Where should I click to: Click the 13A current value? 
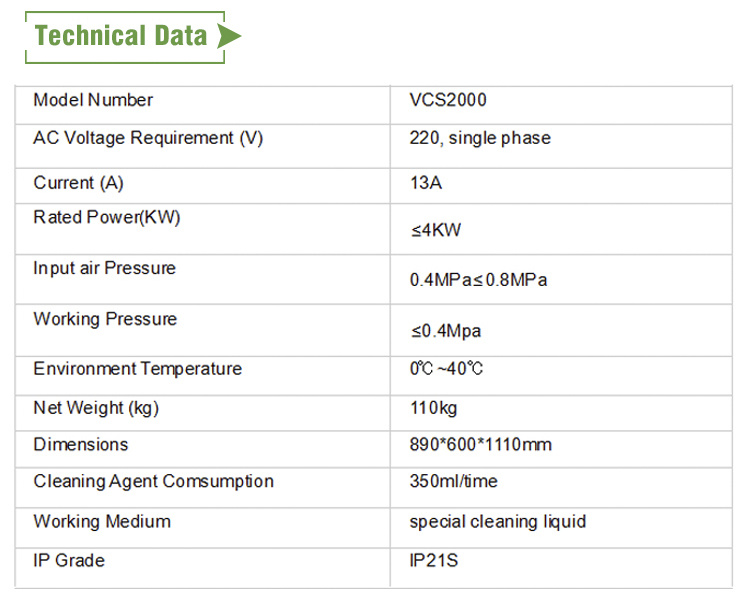426,183
